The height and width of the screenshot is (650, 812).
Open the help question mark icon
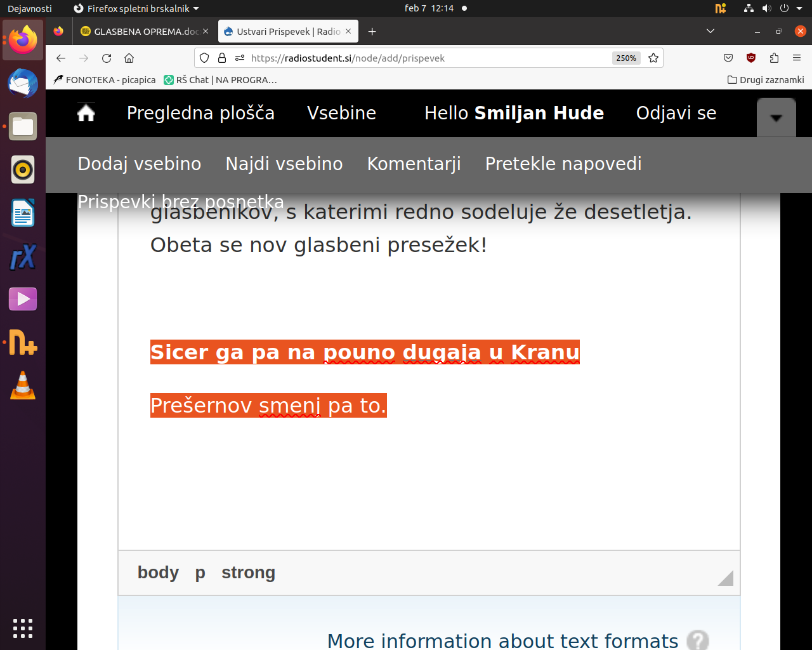pos(698,640)
